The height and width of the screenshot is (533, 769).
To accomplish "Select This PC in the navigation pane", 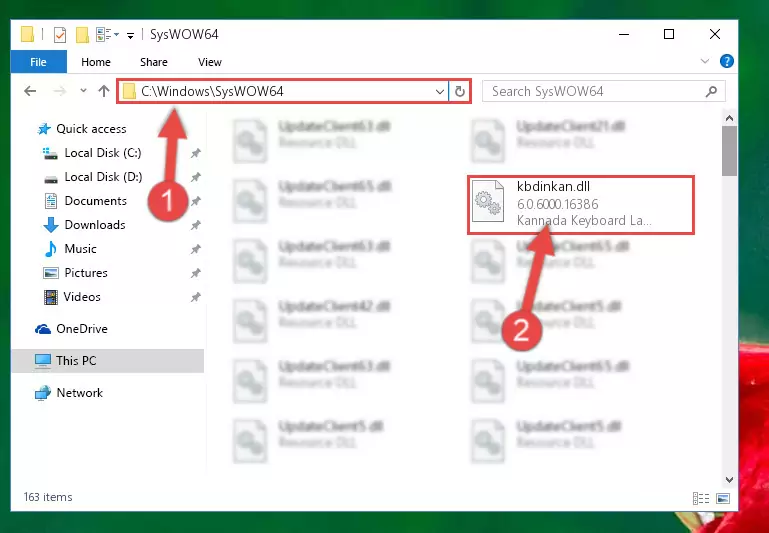I will (107, 361).
